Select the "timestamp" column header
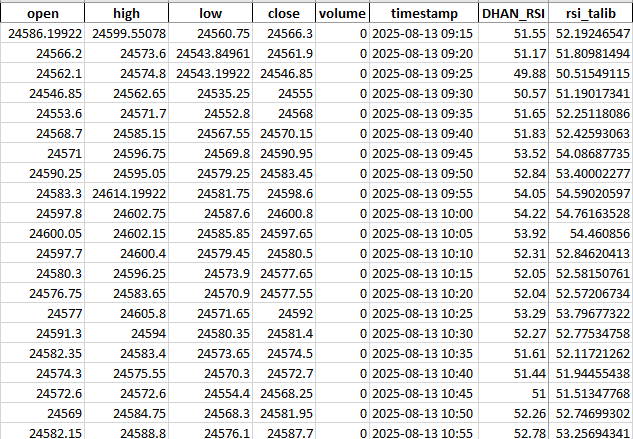 (x=424, y=14)
